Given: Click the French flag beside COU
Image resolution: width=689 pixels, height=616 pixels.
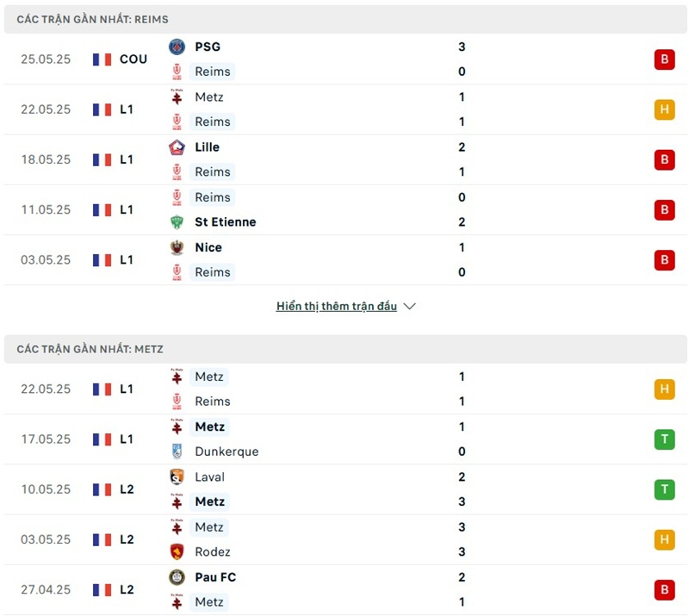Looking at the screenshot, I should tap(102, 59).
